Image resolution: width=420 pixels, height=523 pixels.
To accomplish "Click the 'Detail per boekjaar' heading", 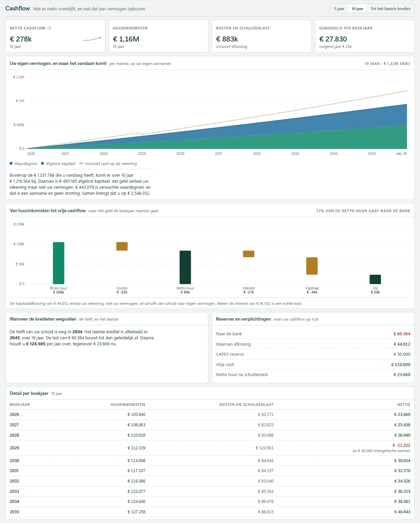I will click(29, 394).
